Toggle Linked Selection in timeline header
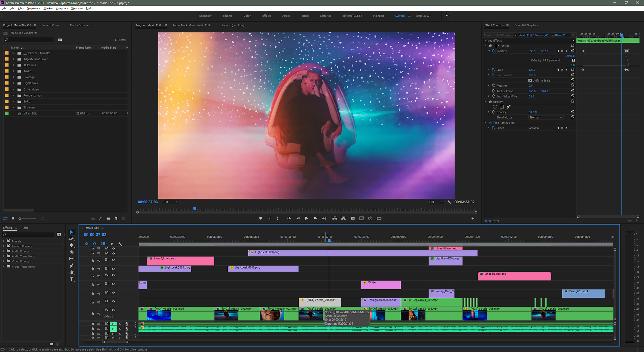 (103, 244)
